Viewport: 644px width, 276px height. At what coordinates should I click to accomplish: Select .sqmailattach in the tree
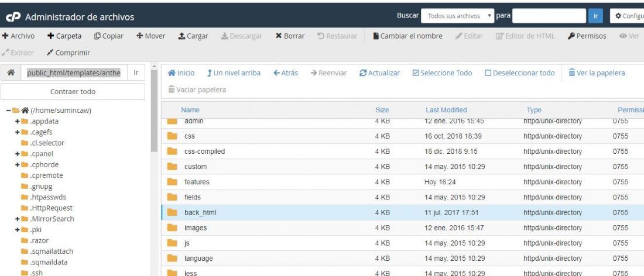click(x=52, y=251)
